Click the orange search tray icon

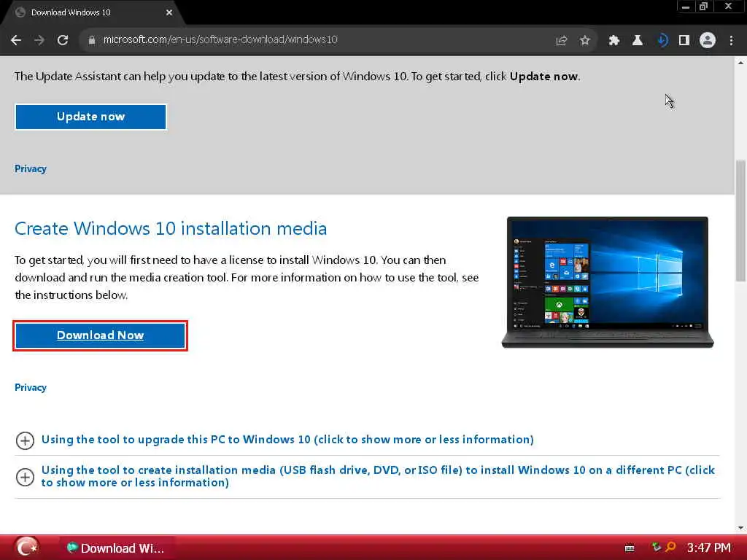[x=671, y=548]
